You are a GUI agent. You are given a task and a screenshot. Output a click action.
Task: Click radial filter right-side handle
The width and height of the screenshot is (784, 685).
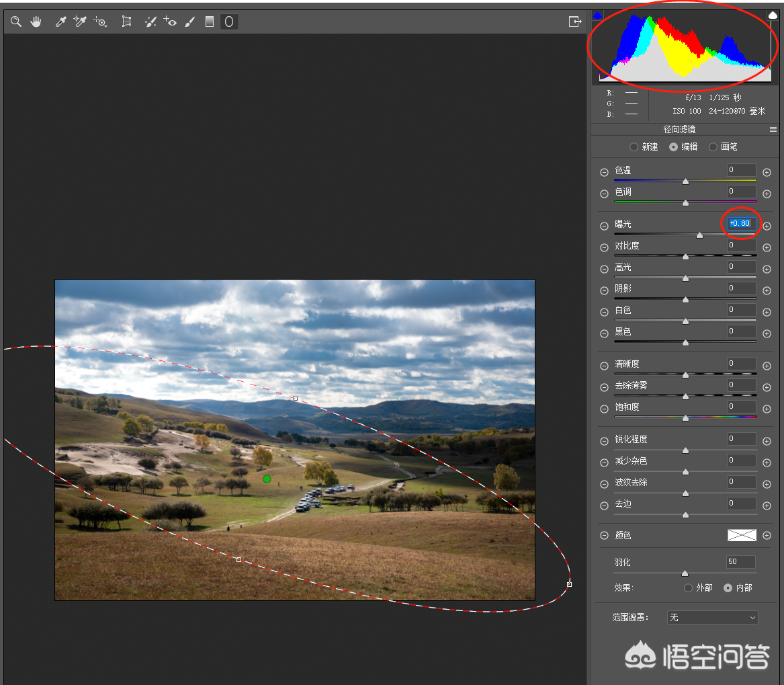569,584
